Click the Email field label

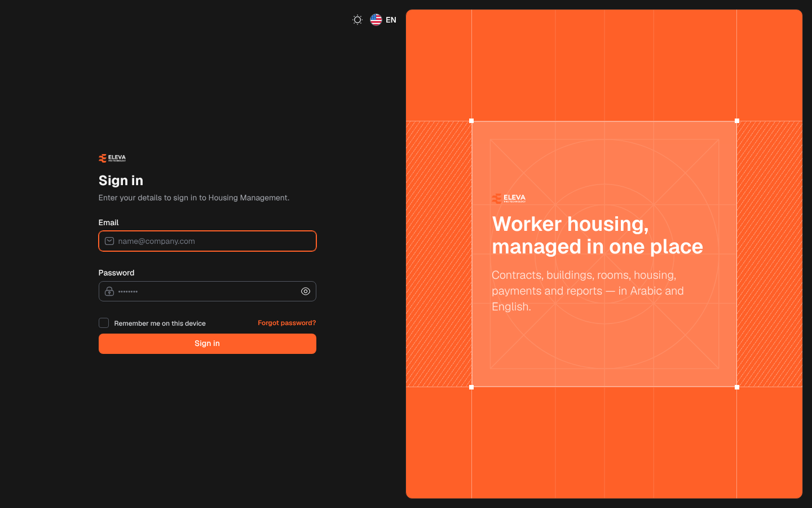coord(109,222)
